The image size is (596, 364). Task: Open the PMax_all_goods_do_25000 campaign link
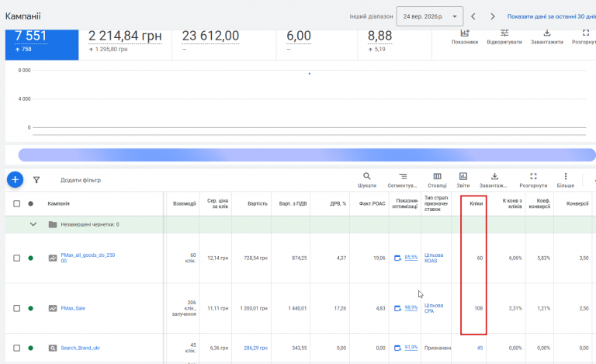(88, 258)
